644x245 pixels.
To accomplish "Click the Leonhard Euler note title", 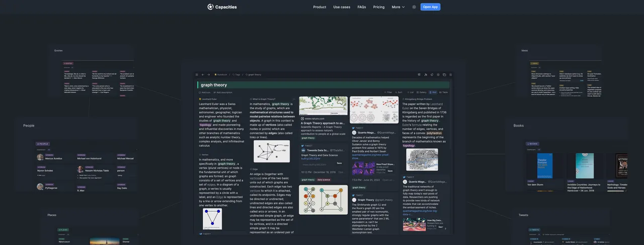I will (x=209, y=99).
